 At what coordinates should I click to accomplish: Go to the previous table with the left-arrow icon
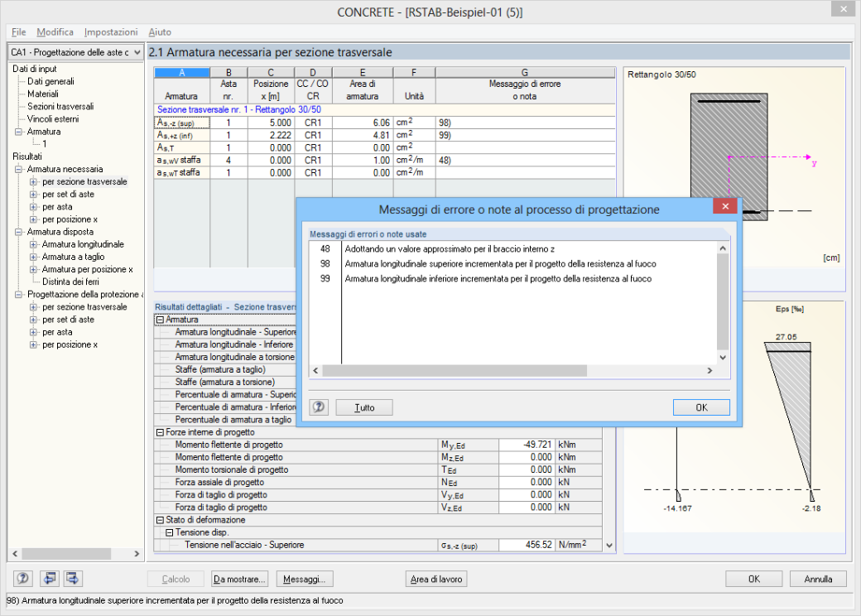click(x=50, y=579)
